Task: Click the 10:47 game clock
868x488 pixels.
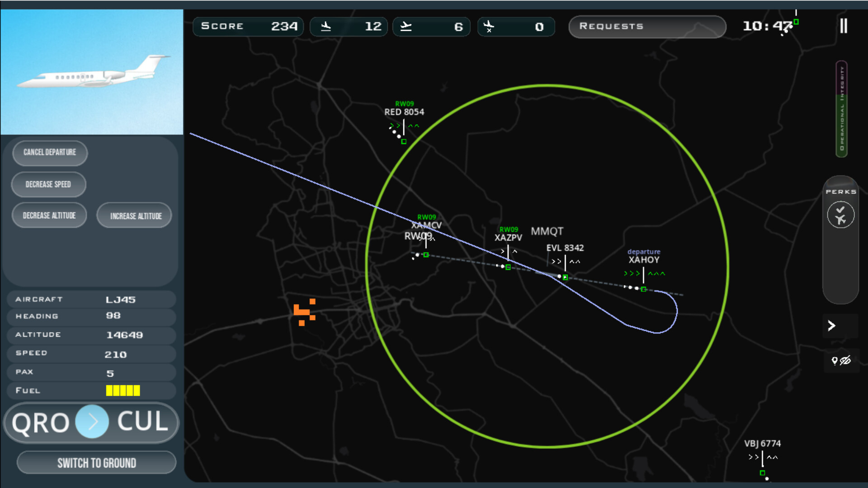Action: 767,26
